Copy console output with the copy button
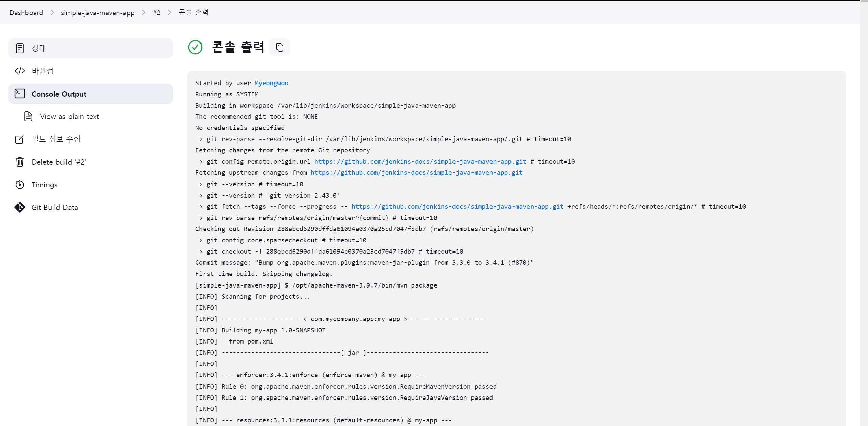 (x=279, y=47)
